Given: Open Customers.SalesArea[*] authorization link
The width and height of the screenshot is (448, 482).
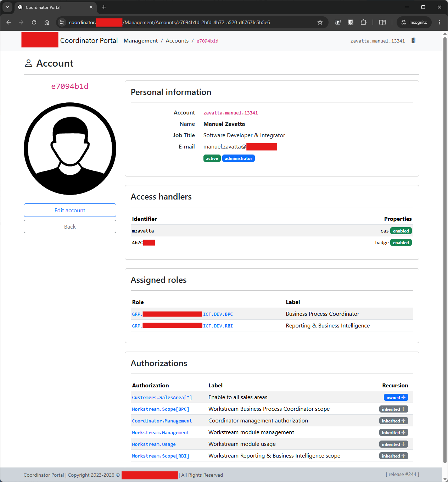Looking at the screenshot, I should 162,398.
